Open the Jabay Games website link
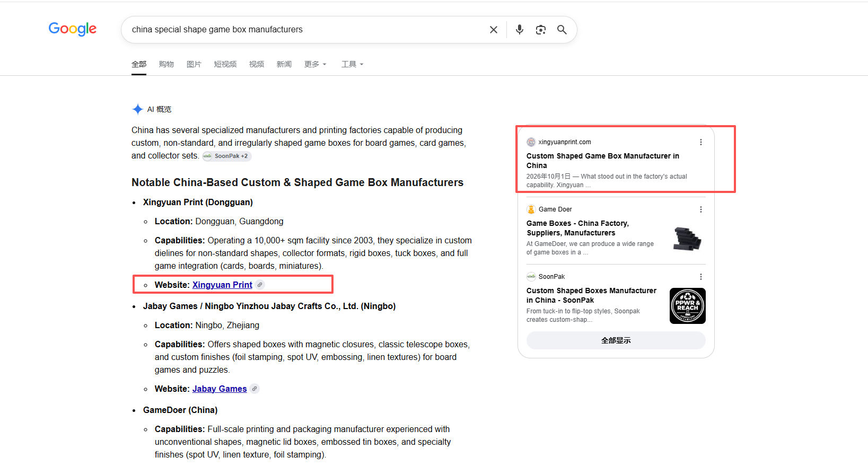The height and width of the screenshot is (466, 868). [x=220, y=389]
